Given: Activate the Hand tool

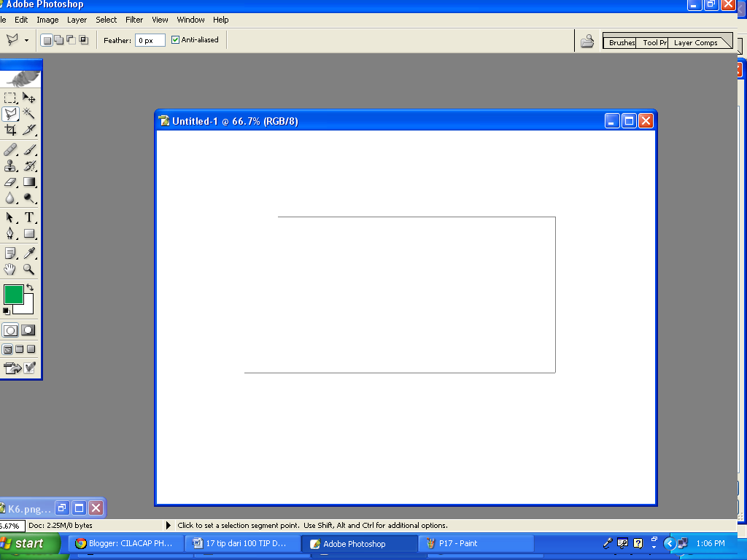Looking at the screenshot, I should tap(10, 269).
